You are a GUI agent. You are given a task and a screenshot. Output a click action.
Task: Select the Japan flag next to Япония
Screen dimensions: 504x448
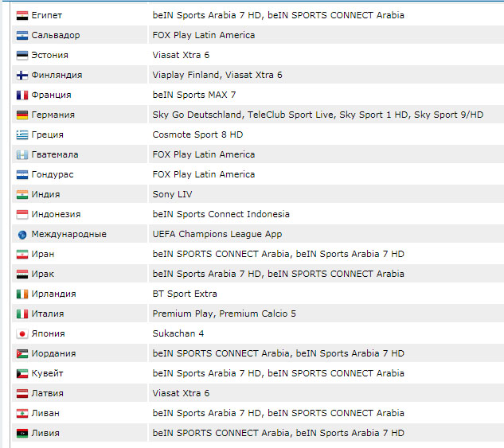22,334
